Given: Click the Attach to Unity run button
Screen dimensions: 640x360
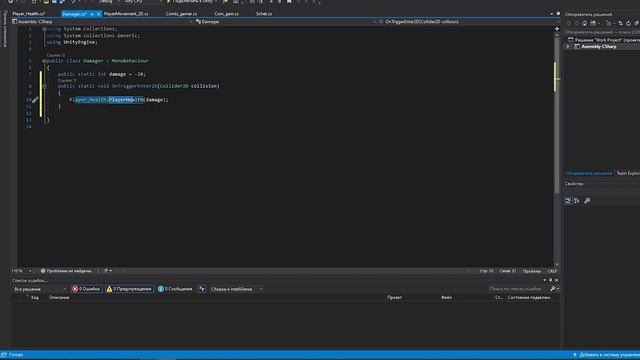Looking at the screenshot, I should tap(190, 2).
